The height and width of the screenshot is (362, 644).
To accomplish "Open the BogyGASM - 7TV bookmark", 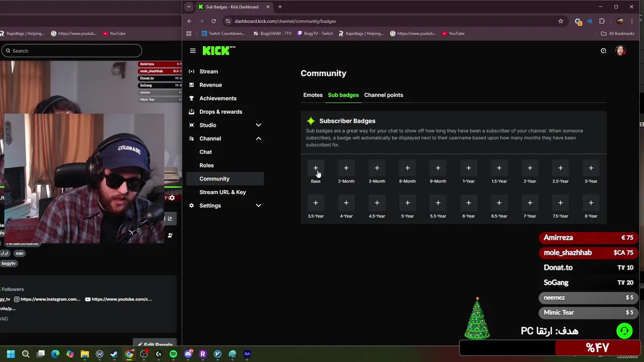I will pyautogui.click(x=272, y=34).
